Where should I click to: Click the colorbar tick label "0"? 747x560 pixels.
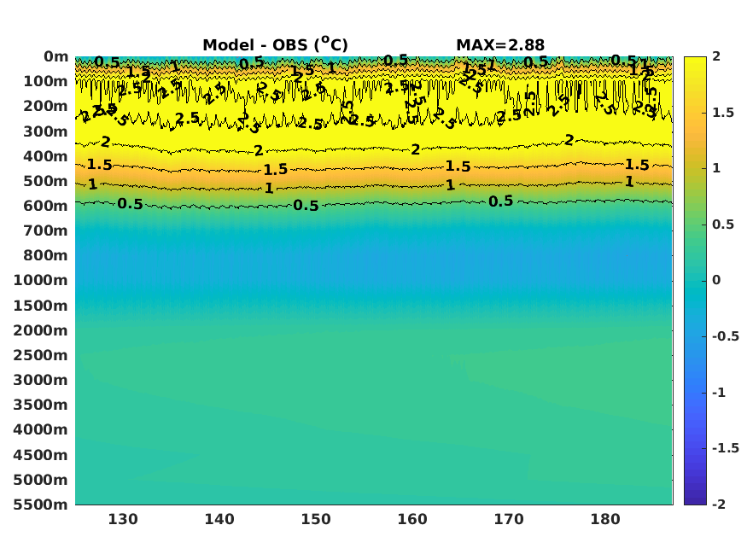point(716,280)
